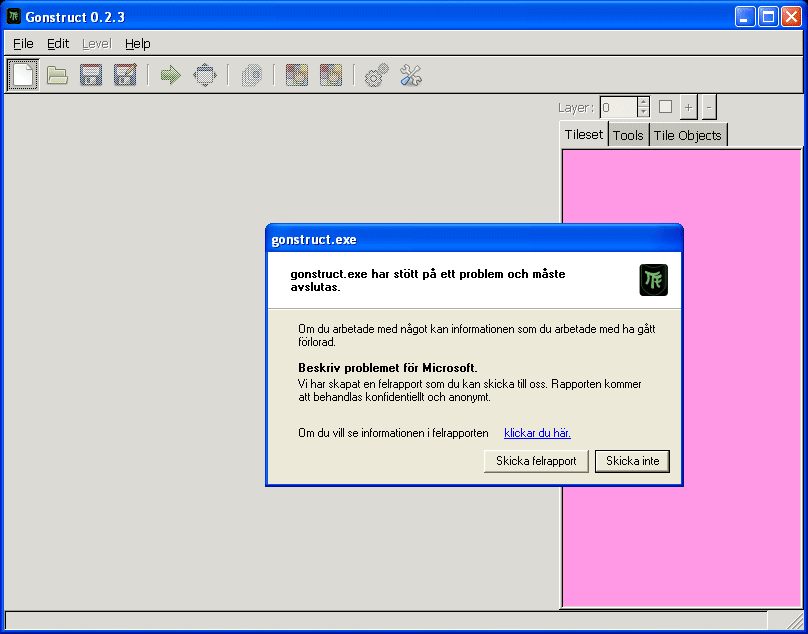Click the stacked layers toolbar icon

click(x=252, y=75)
